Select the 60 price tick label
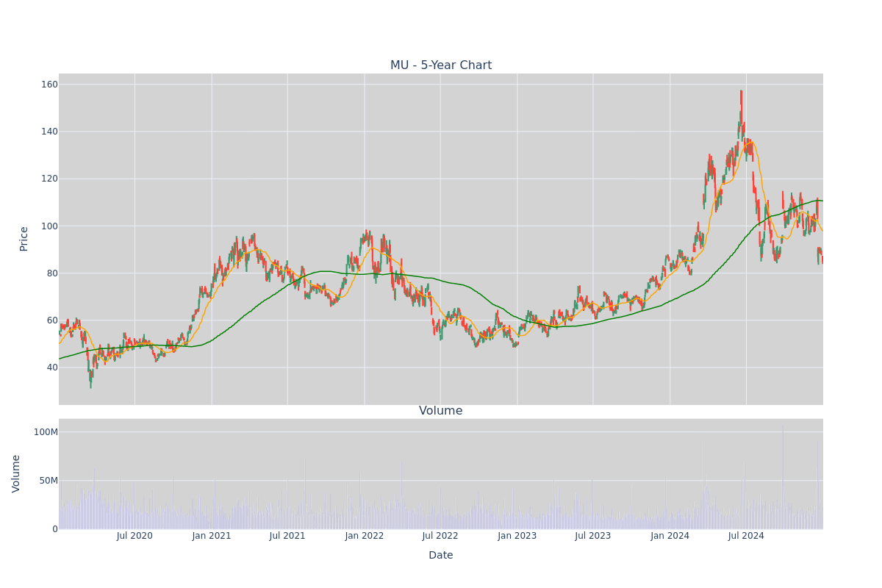 [51, 320]
